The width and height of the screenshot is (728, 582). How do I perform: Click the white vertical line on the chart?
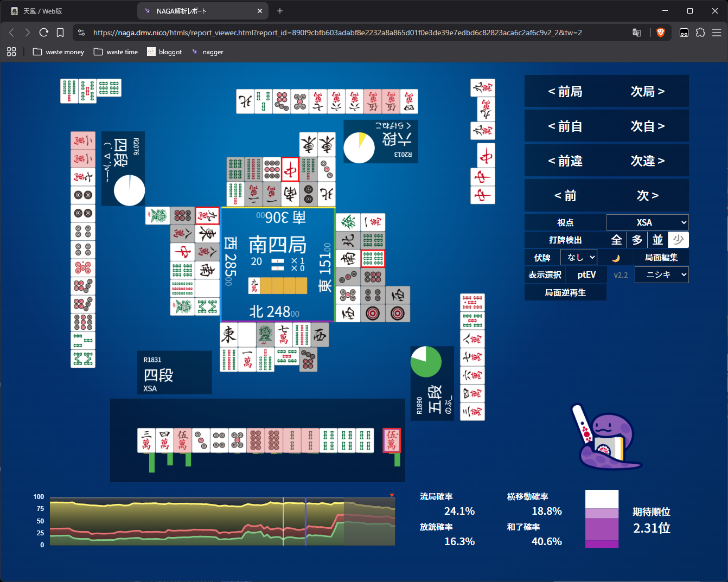point(283,521)
